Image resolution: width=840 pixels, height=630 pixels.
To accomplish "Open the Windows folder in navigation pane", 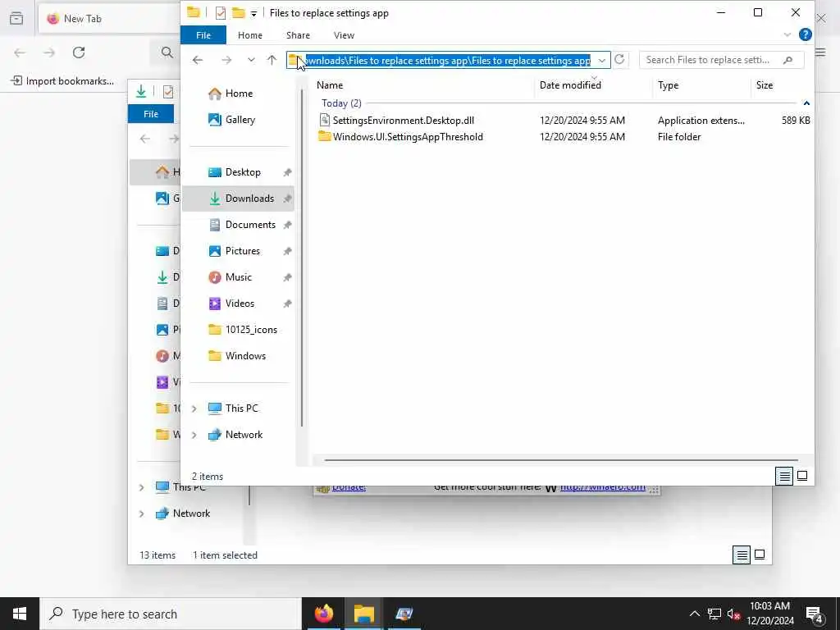I will click(x=238, y=356).
